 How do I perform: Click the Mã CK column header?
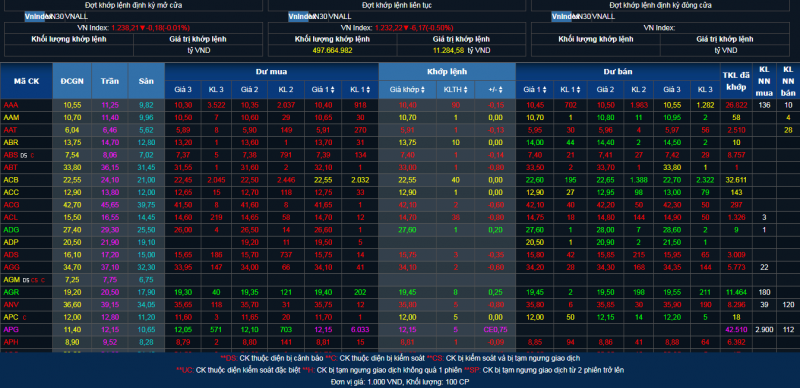27,81
